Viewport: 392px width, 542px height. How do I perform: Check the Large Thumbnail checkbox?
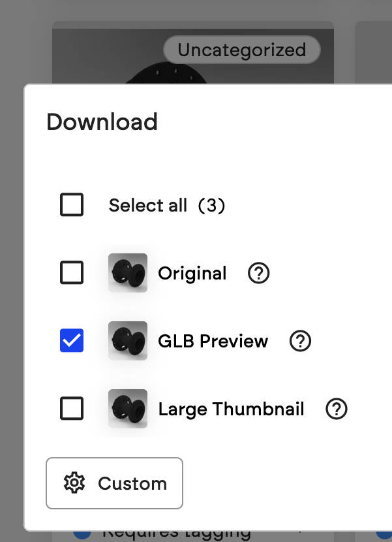click(72, 408)
